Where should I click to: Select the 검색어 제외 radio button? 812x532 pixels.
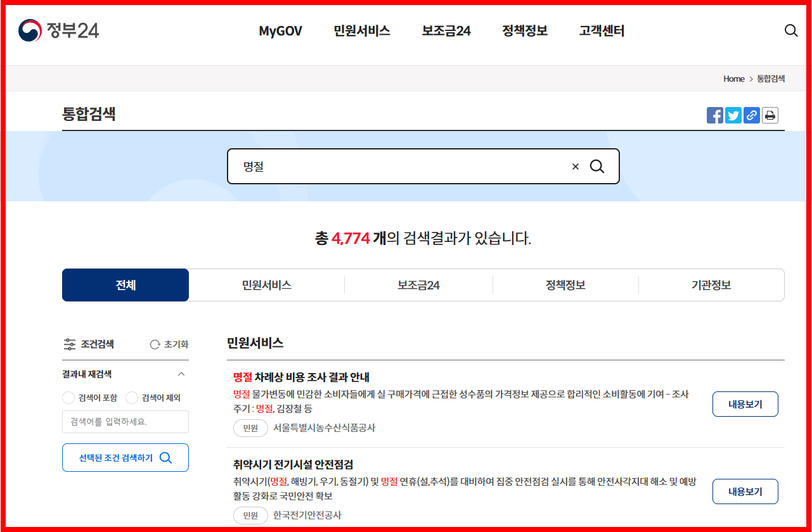(x=132, y=398)
